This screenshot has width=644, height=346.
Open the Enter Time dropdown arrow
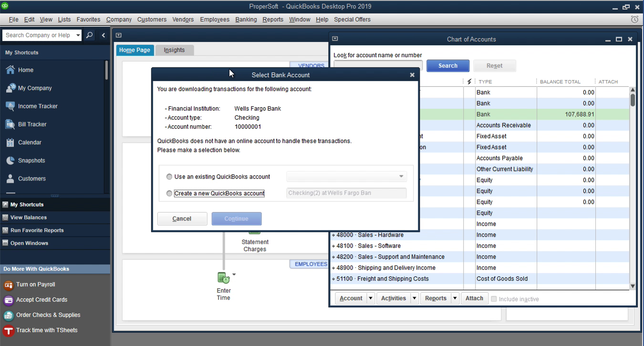coord(234,274)
